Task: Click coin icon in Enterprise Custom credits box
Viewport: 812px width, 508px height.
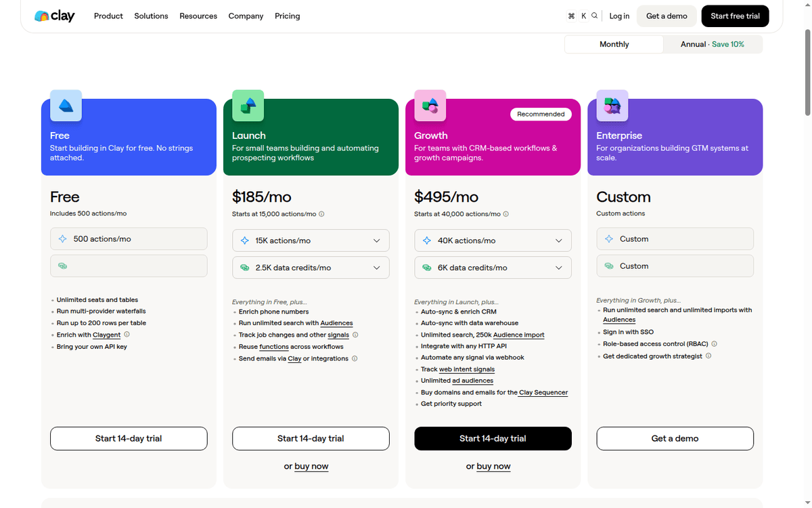Action: point(609,266)
